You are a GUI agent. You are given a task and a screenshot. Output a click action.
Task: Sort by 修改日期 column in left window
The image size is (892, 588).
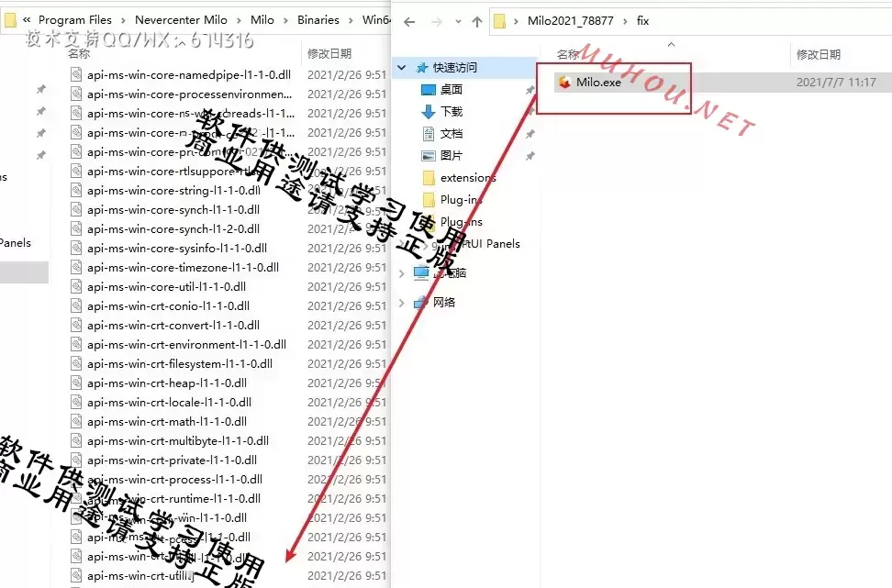329,53
